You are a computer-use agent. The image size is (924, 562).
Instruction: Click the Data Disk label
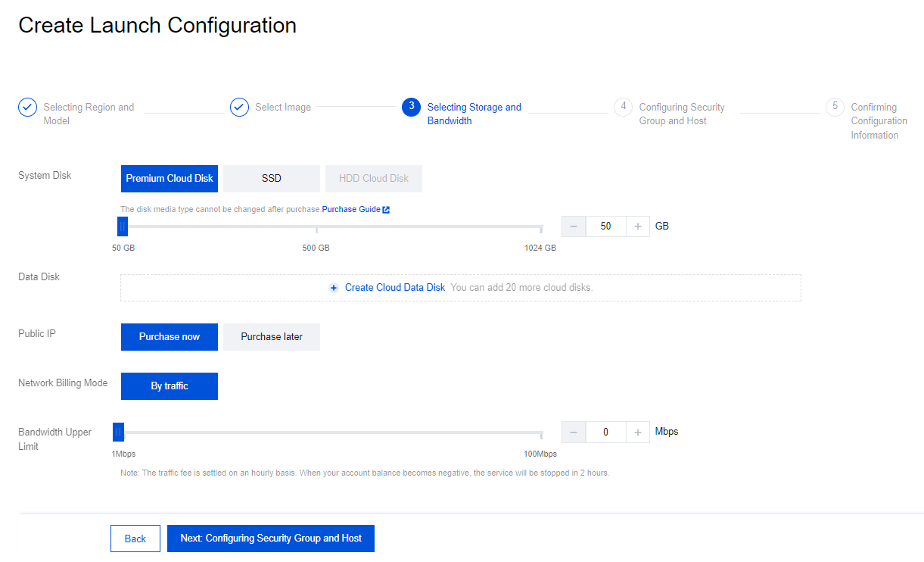coord(39,277)
